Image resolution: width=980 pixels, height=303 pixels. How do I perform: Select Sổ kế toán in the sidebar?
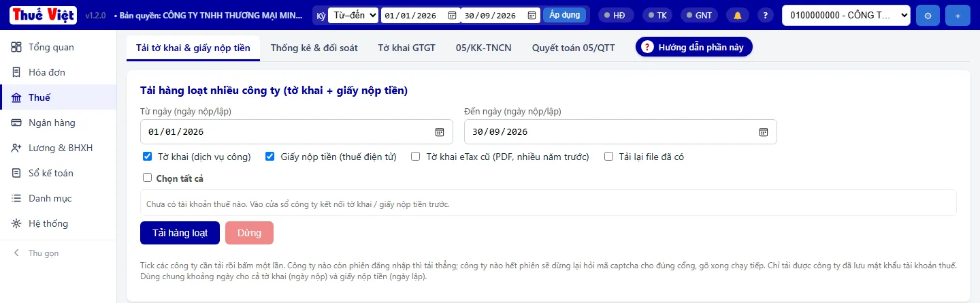[x=58, y=173]
